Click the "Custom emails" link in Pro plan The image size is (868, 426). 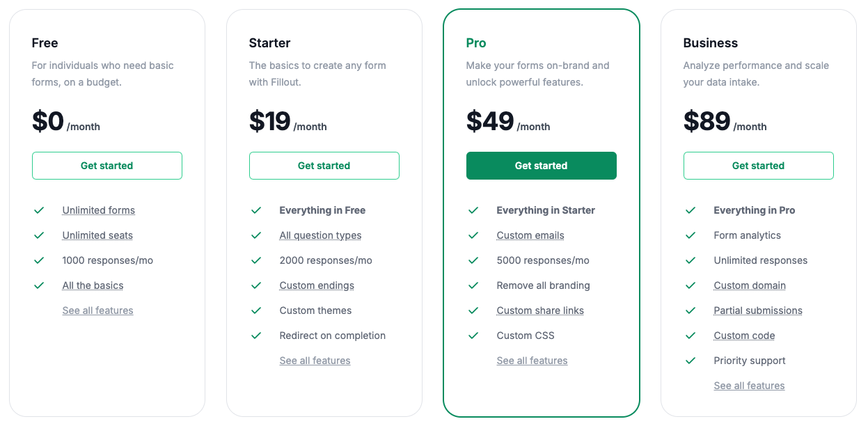pos(530,235)
